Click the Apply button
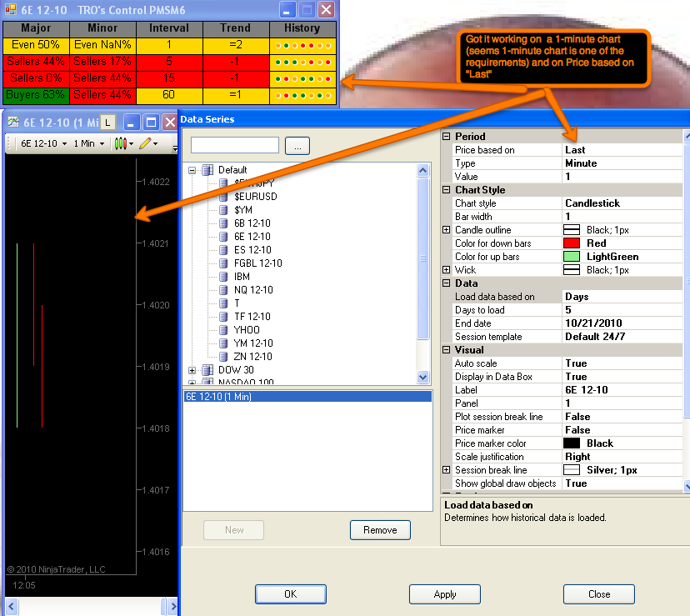 [445, 594]
